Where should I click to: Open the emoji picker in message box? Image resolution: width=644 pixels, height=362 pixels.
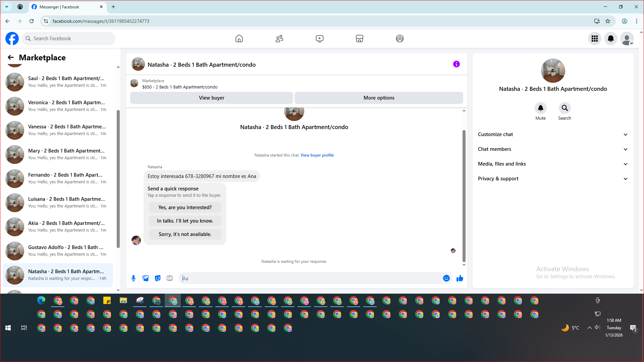tap(446, 278)
